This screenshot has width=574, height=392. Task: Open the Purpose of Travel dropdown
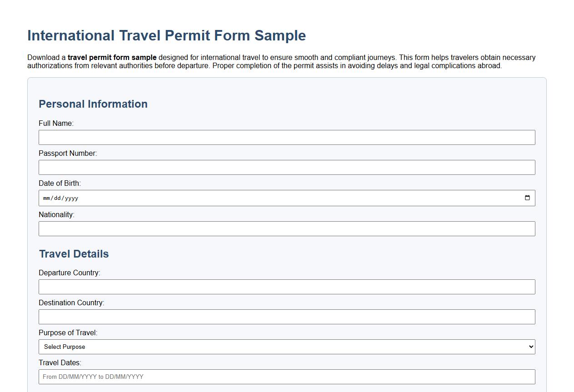pos(287,346)
